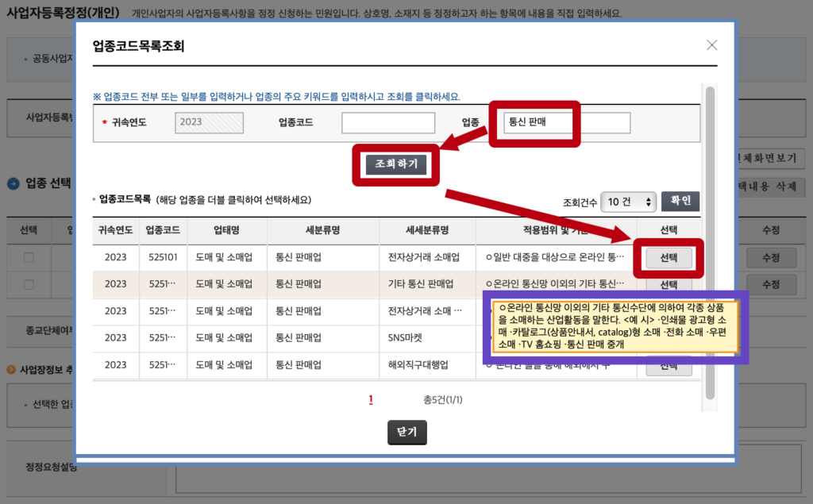Click the dialog's vertical scrollbar
This screenshot has width=813, height=504.
(710, 238)
